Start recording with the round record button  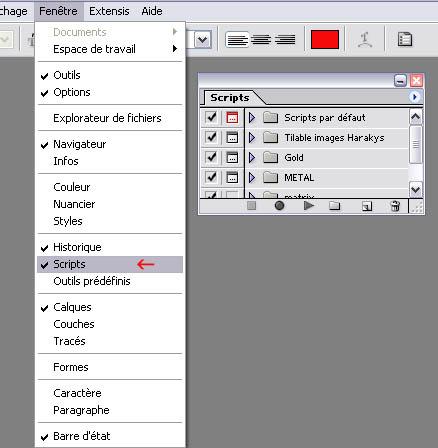[279, 206]
